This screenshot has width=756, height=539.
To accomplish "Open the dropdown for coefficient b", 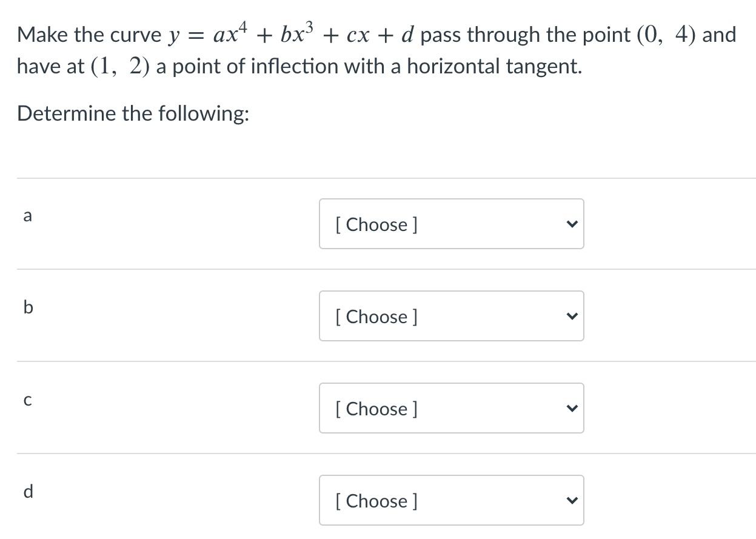I will point(451,316).
